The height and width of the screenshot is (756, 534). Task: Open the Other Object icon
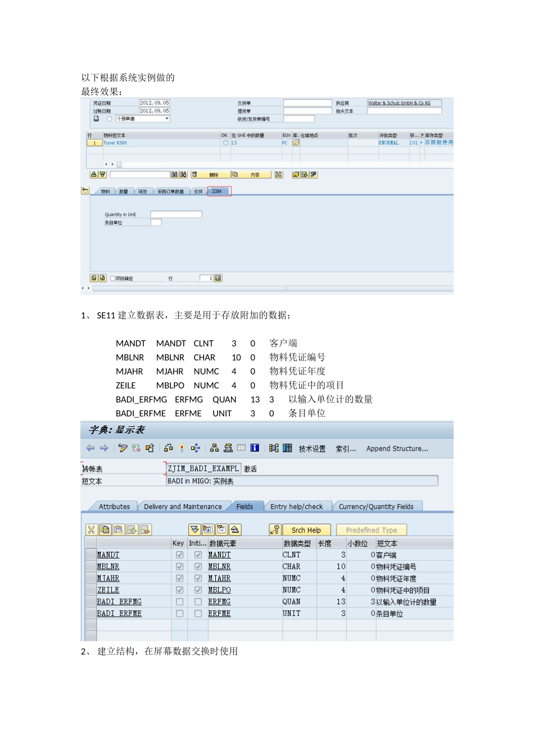[150, 448]
